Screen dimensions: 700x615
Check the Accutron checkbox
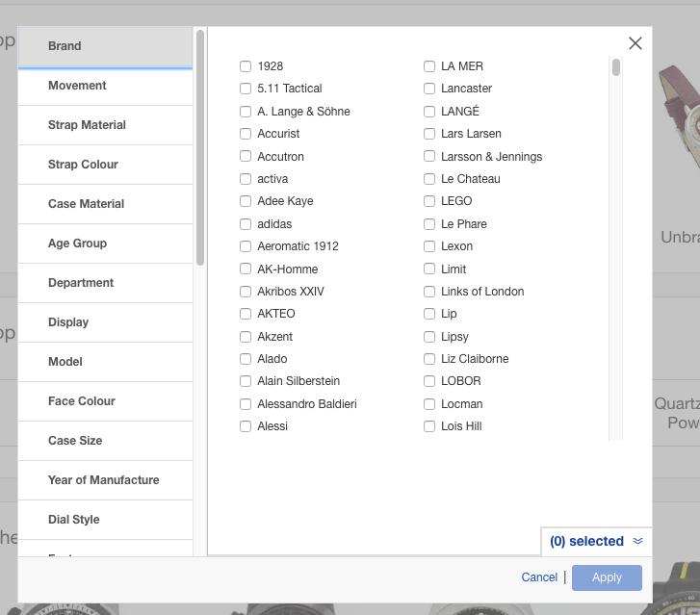(x=246, y=156)
